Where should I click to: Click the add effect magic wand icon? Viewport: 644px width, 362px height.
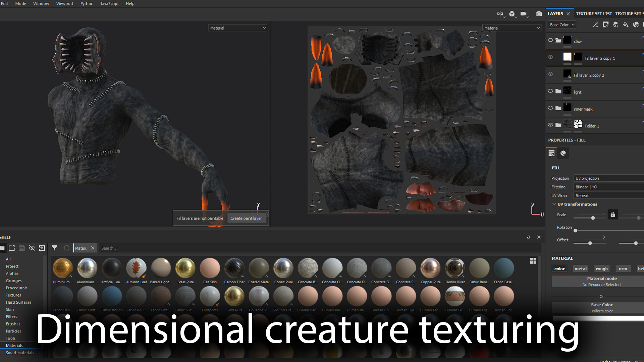pos(596,24)
